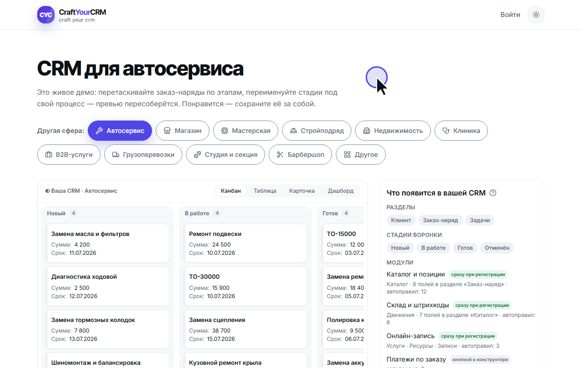Screen dimensions: 588x368
Task: Click the кнопкой в конструкторе badge
Action: (x=480, y=360)
